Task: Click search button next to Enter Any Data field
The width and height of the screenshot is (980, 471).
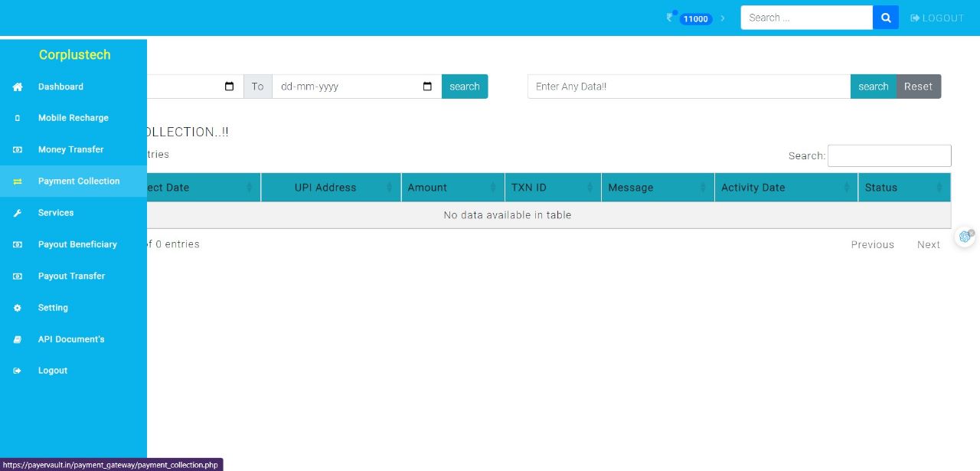Action: pos(874,87)
